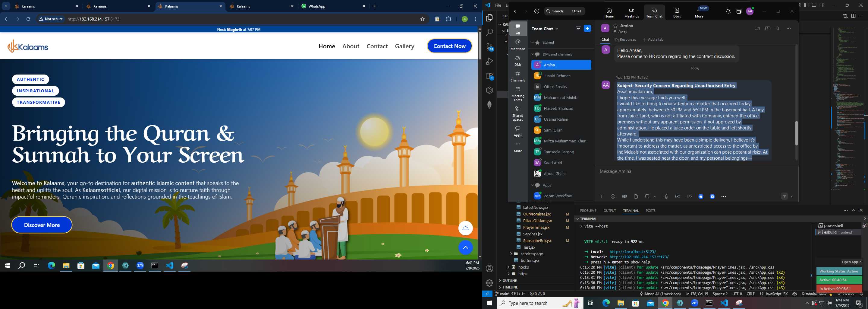Collapse the DMs and channels section
This screenshot has width=868, height=309.
click(x=533, y=54)
